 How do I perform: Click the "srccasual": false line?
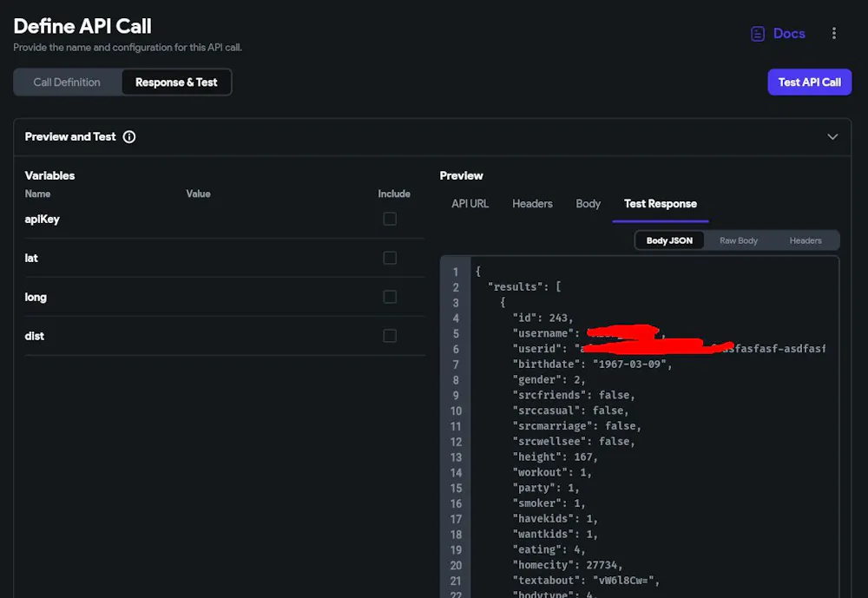click(570, 411)
